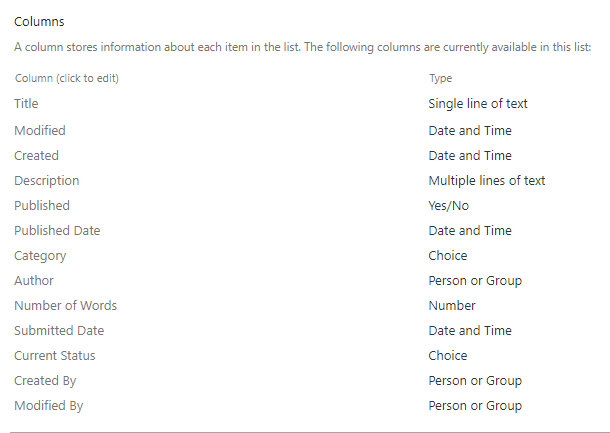Open the Created column link
This screenshot has width=610, height=433.
pos(36,156)
